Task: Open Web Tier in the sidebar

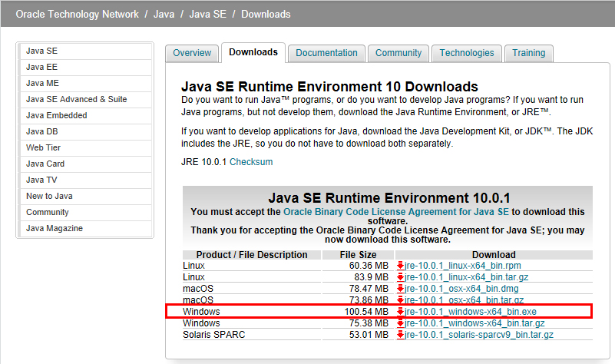Action: 85,147
